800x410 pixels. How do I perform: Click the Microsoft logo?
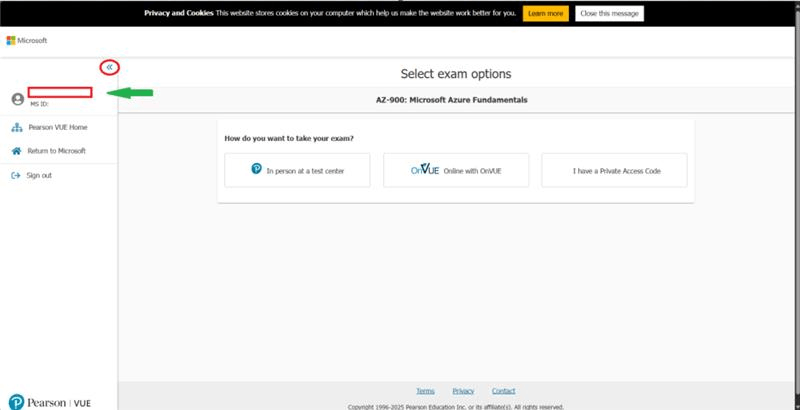click(27, 40)
